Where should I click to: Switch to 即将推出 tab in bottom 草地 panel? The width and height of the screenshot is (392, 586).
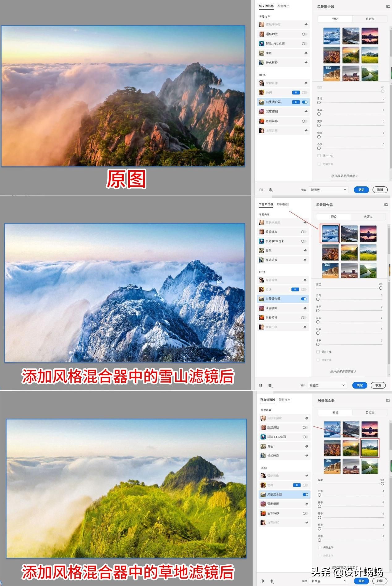point(284,400)
